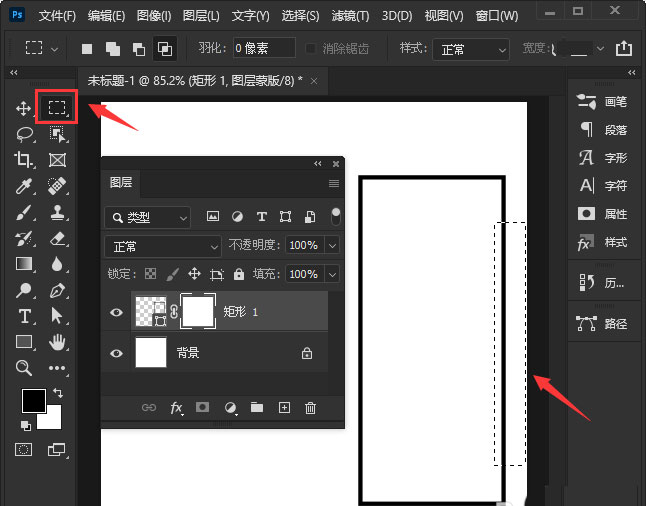This screenshot has width=646, height=506.
Task: Select the Rectangular Marquee tool
Action: (x=57, y=108)
